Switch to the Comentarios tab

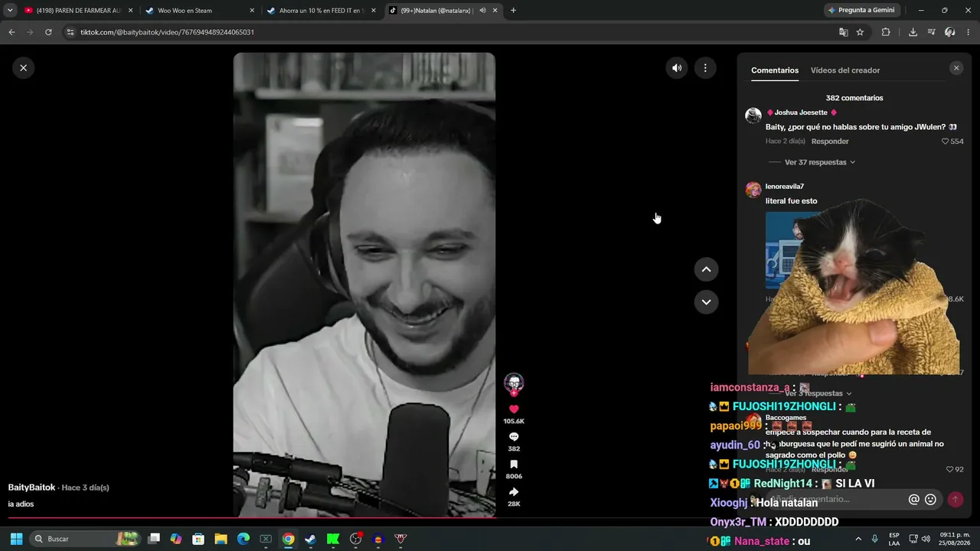click(x=775, y=70)
